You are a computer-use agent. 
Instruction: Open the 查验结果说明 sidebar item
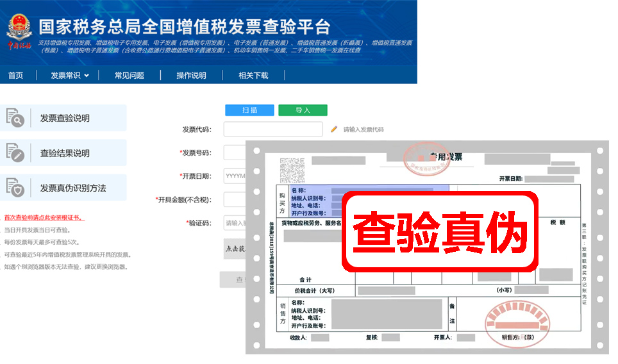[x=63, y=153]
